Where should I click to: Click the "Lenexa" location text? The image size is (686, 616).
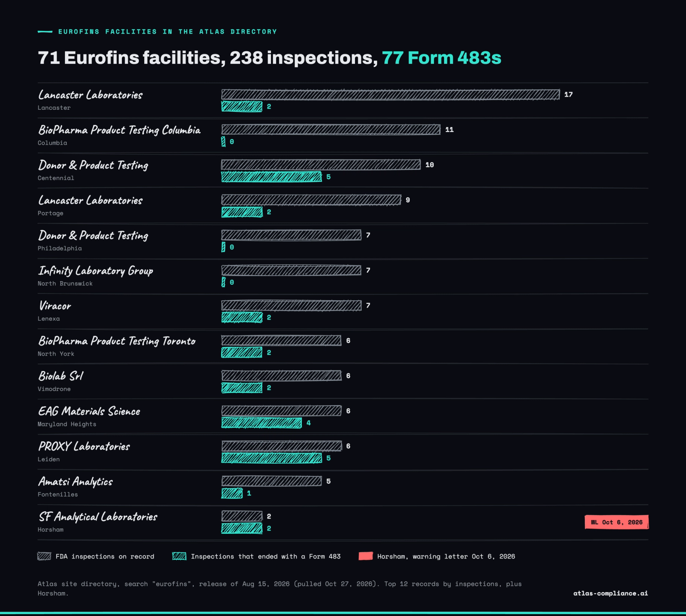49,319
